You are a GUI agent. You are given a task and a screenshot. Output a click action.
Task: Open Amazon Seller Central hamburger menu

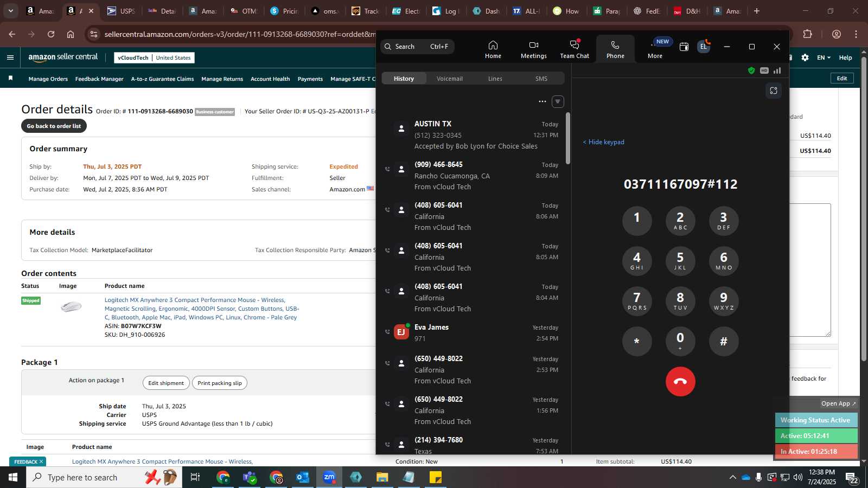point(10,57)
